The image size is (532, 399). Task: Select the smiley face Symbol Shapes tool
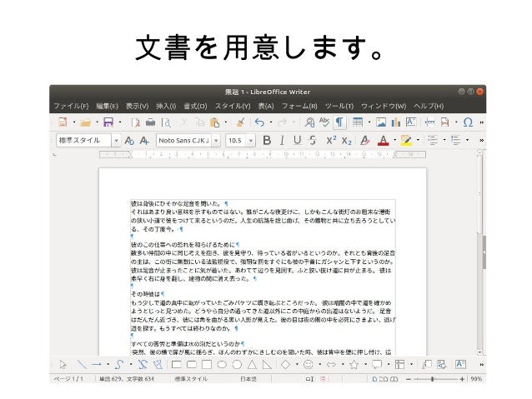(x=308, y=365)
